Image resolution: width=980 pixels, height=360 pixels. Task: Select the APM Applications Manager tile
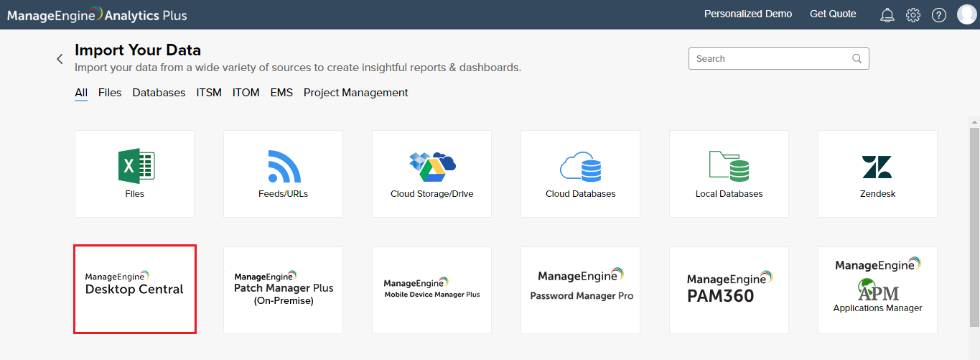pyautogui.click(x=877, y=290)
